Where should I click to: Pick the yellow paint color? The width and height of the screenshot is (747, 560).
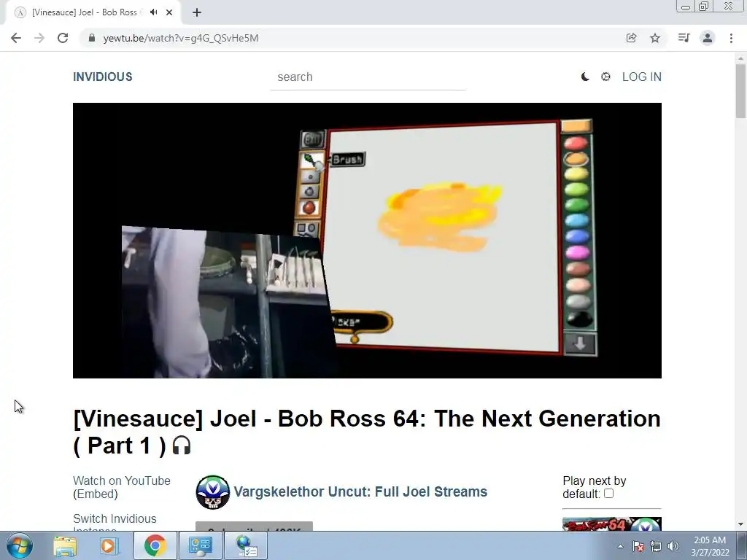(576, 174)
